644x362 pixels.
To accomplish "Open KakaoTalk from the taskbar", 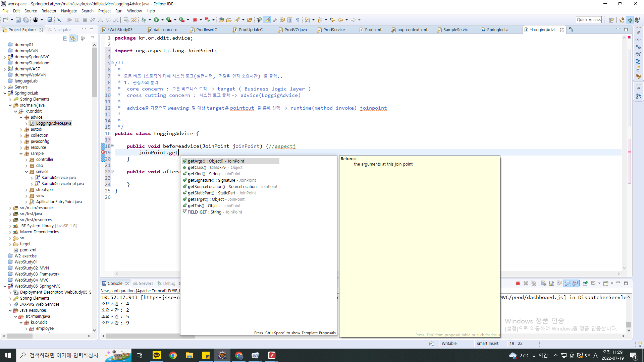I will point(157,355).
